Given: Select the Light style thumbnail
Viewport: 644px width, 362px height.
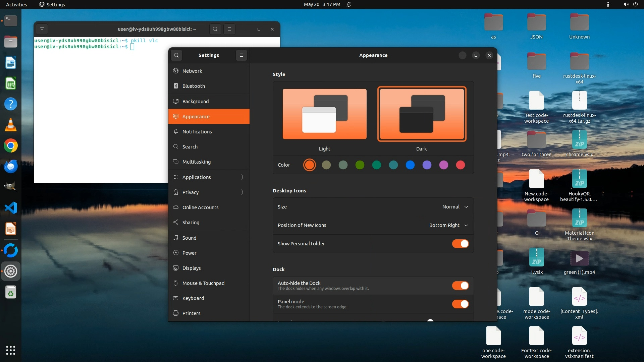Looking at the screenshot, I should point(324,114).
